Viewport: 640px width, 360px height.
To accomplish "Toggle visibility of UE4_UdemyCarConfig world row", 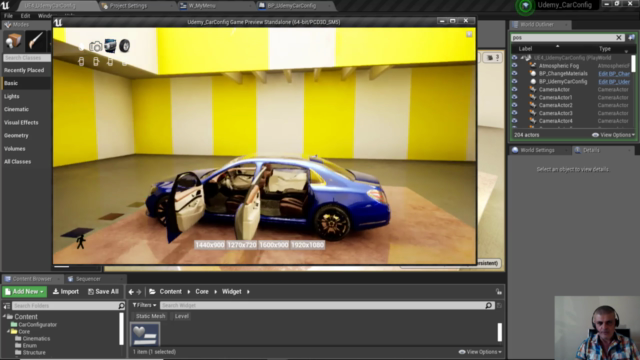I will [x=515, y=58].
